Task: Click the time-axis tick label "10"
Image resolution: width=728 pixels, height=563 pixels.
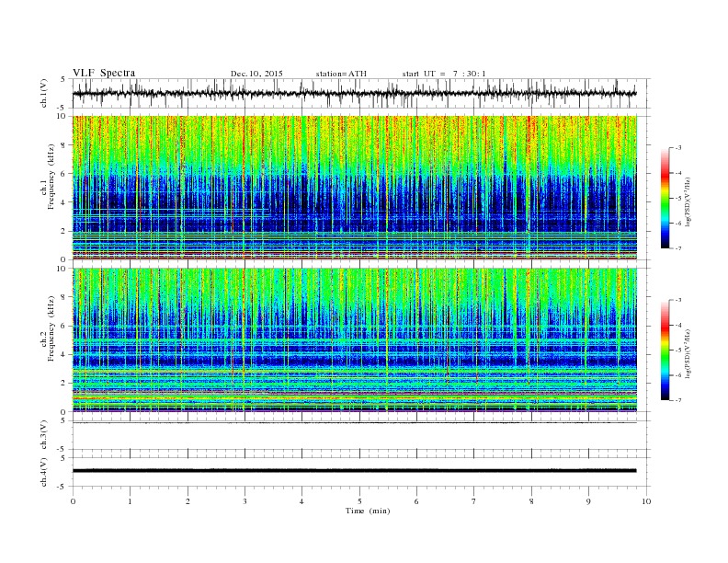Action: pyautogui.click(x=646, y=501)
